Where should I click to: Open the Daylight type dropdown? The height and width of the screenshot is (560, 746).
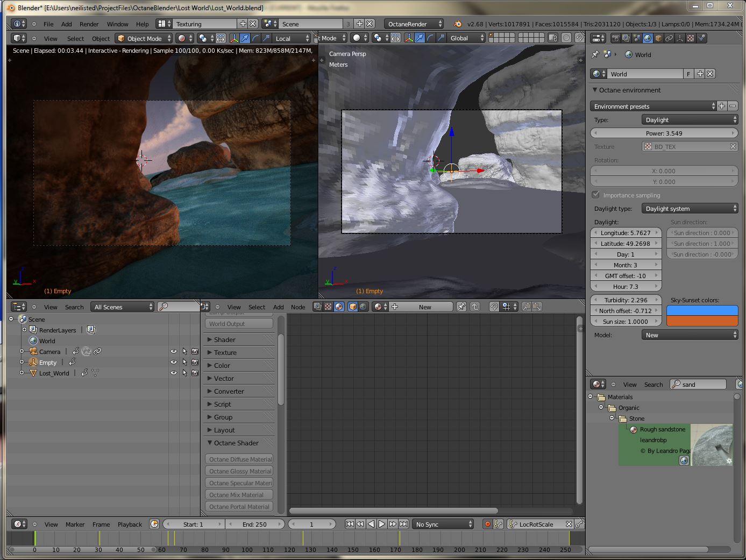(x=690, y=209)
